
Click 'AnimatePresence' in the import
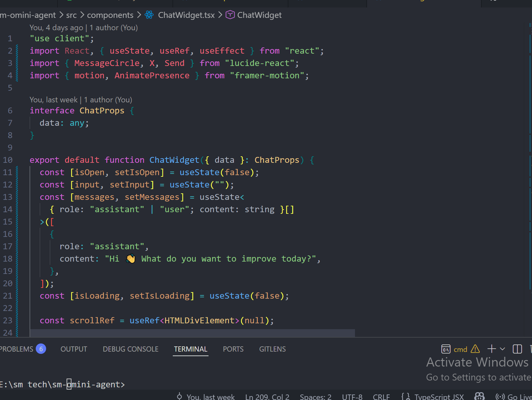(x=152, y=75)
